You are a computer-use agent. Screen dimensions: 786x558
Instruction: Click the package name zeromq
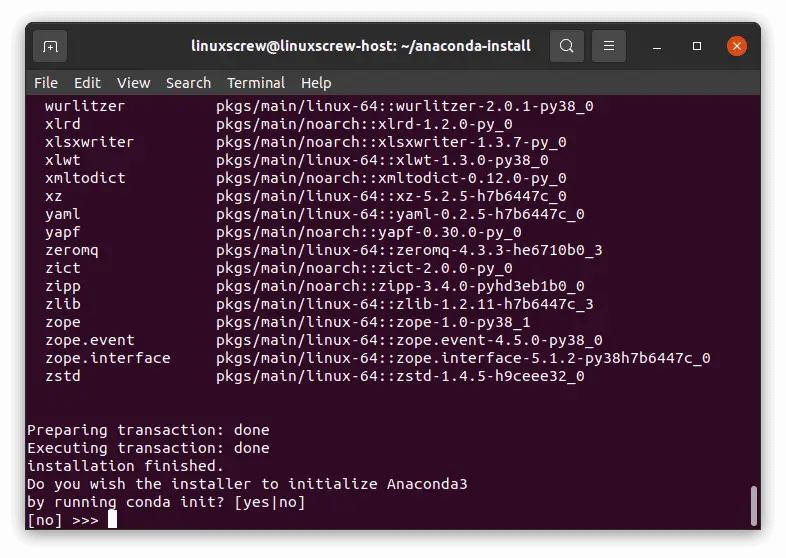click(72, 250)
